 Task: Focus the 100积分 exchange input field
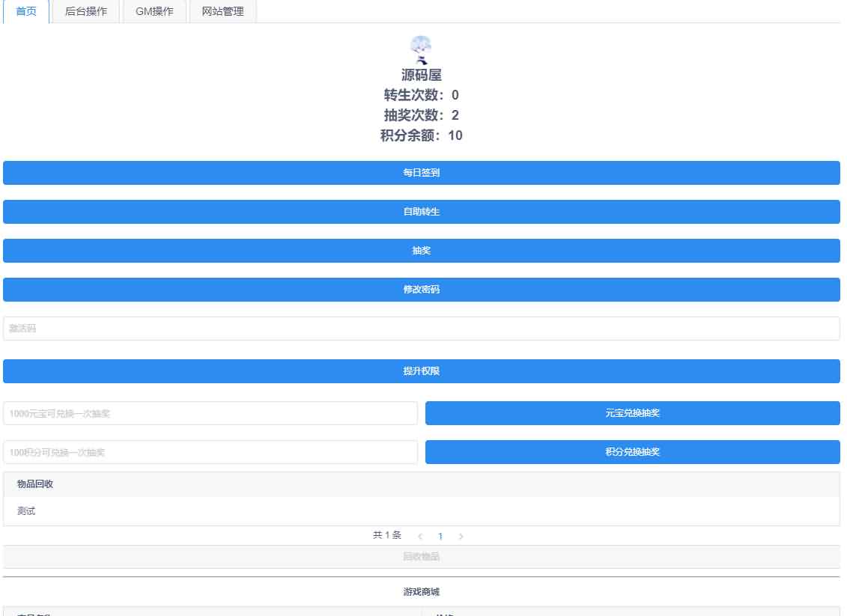210,452
